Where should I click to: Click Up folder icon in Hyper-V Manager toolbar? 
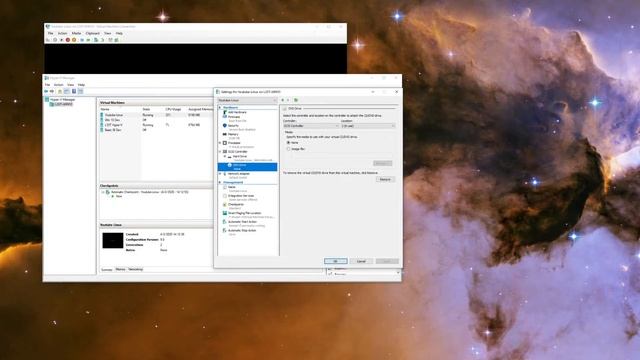coord(60,91)
